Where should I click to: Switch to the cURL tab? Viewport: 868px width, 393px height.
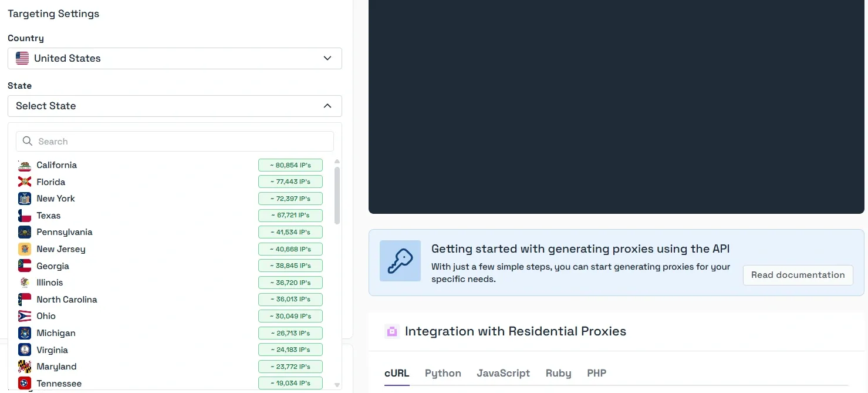pos(397,373)
